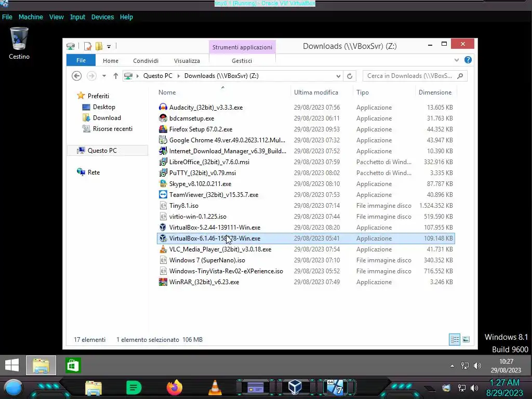Expand root breadcrumb arrow before Questo PC
This screenshot has width=532, height=399.
(x=137, y=76)
